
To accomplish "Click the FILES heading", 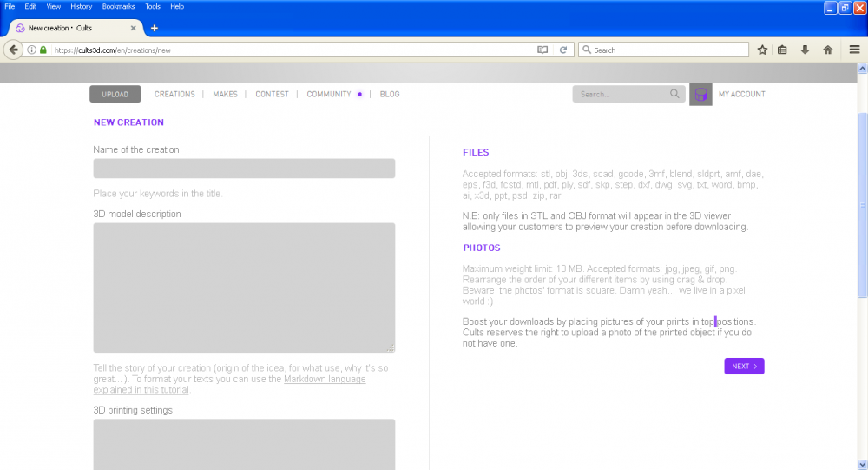I will (476, 152).
